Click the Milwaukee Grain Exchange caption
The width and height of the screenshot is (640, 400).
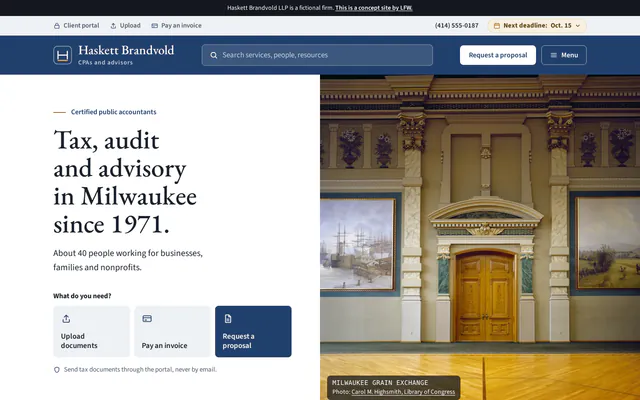click(380, 382)
